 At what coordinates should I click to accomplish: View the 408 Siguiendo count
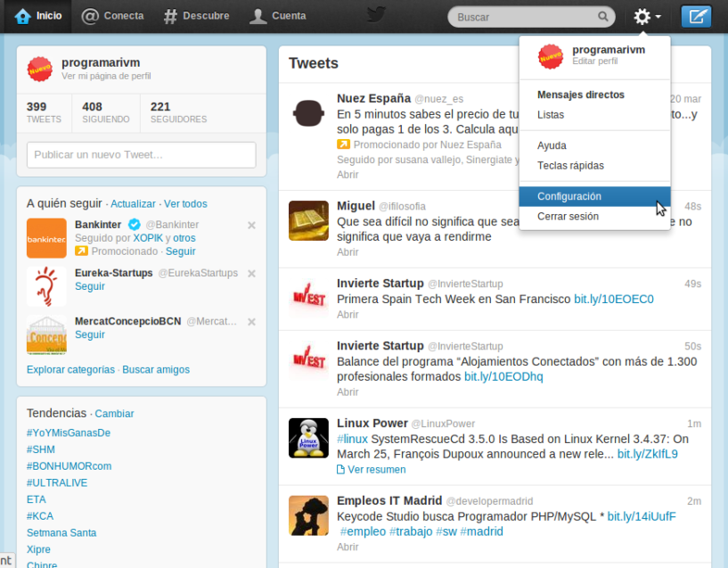point(105,112)
